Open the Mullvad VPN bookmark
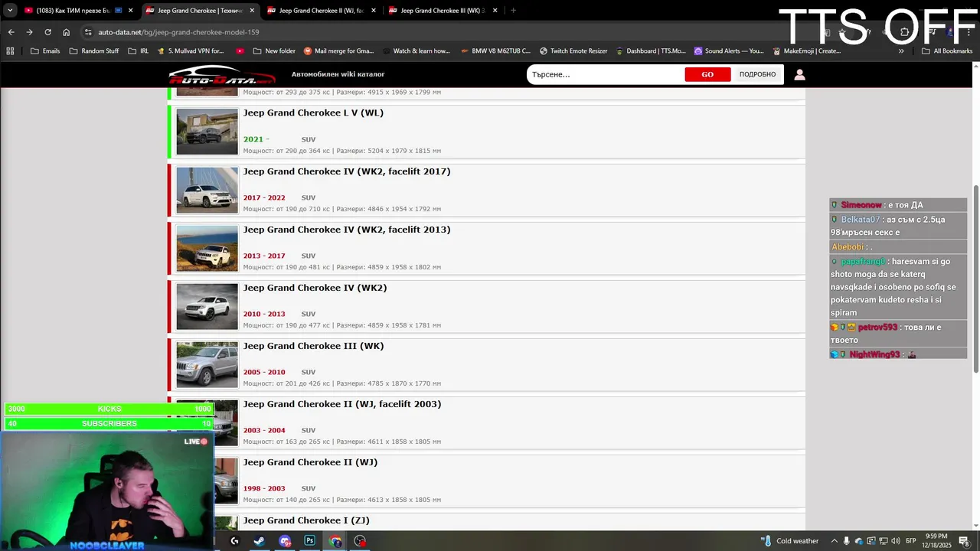 click(x=190, y=51)
